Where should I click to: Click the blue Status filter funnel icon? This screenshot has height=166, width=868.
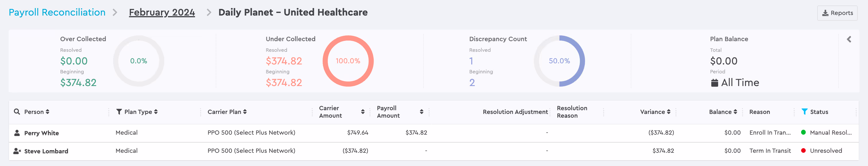pyautogui.click(x=804, y=111)
